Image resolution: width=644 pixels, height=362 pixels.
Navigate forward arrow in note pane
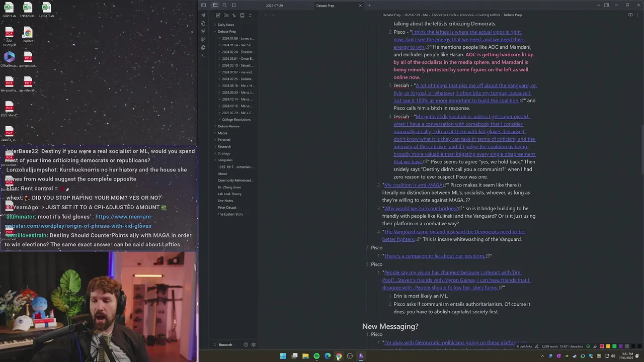click(x=273, y=15)
